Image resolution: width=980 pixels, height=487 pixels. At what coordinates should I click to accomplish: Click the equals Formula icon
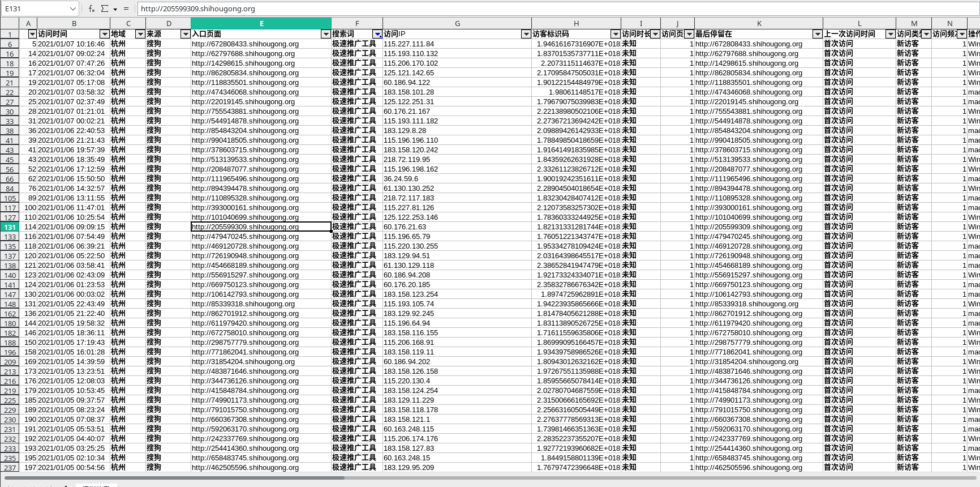126,8
